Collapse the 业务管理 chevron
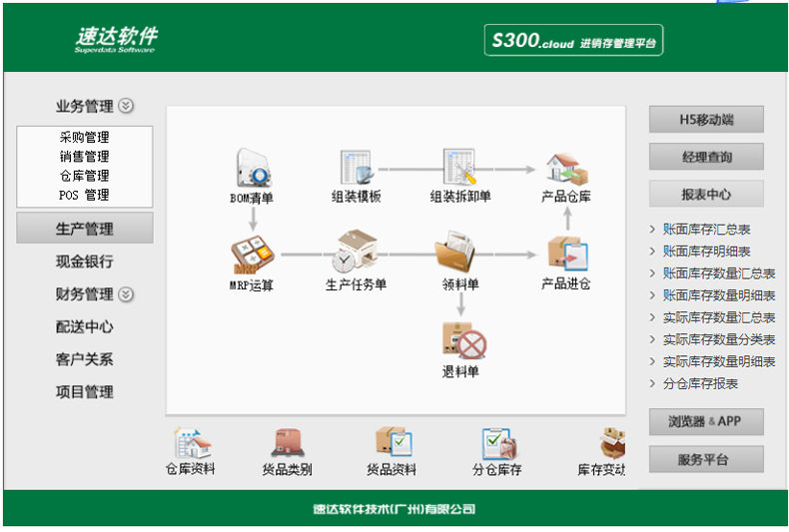Image resolution: width=789 pixels, height=532 pixels. [126, 106]
